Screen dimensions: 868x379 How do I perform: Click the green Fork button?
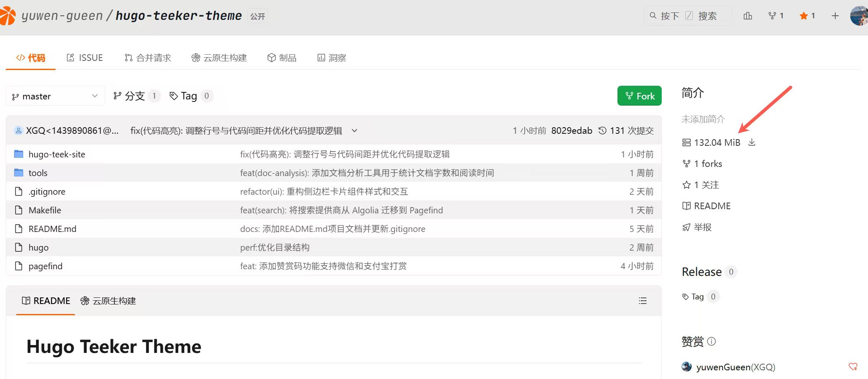point(639,96)
